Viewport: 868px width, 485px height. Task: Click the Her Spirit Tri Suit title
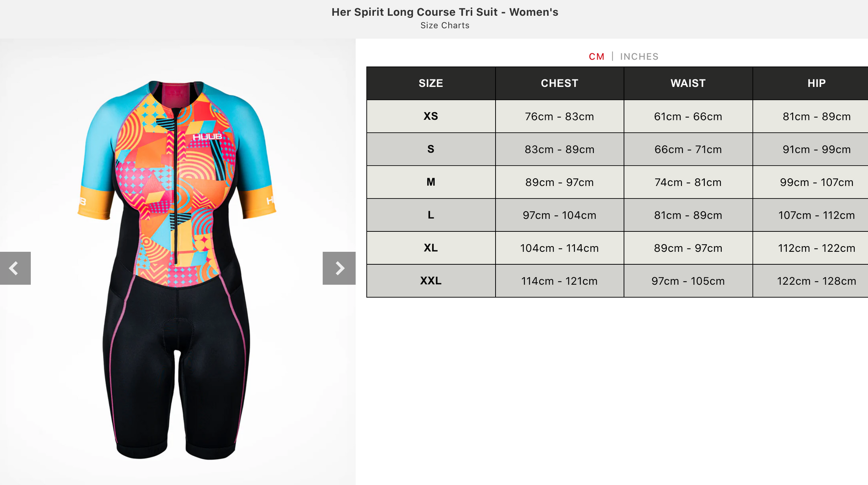[445, 12]
